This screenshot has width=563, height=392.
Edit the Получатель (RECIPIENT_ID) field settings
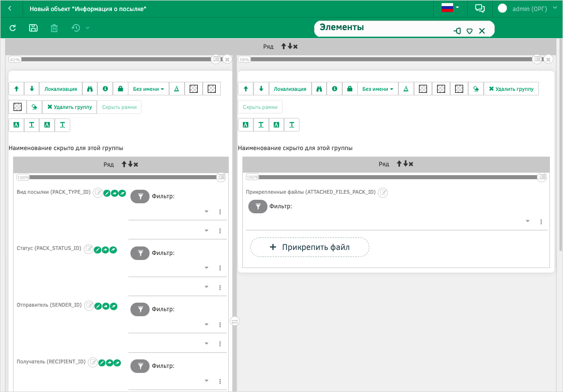[x=93, y=362]
